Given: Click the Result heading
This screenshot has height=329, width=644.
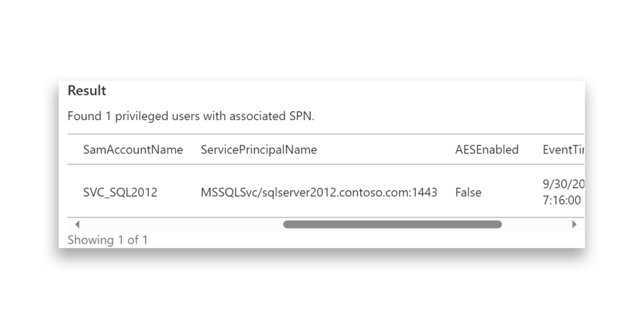Looking at the screenshot, I should click(x=87, y=90).
